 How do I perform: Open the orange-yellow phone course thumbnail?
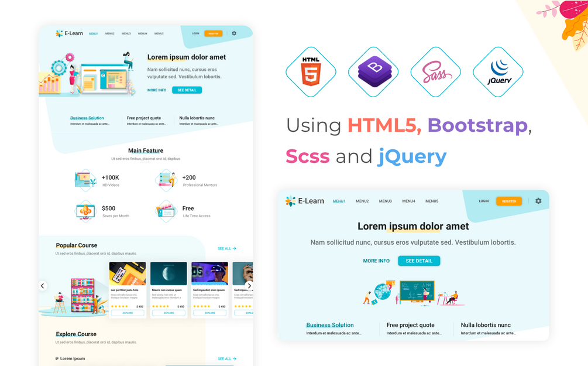[x=128, y=273]
